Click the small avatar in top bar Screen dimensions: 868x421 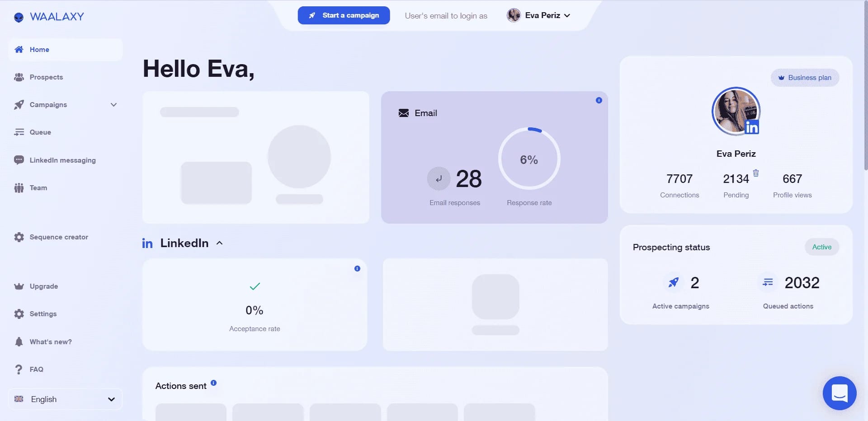[514, 15]
